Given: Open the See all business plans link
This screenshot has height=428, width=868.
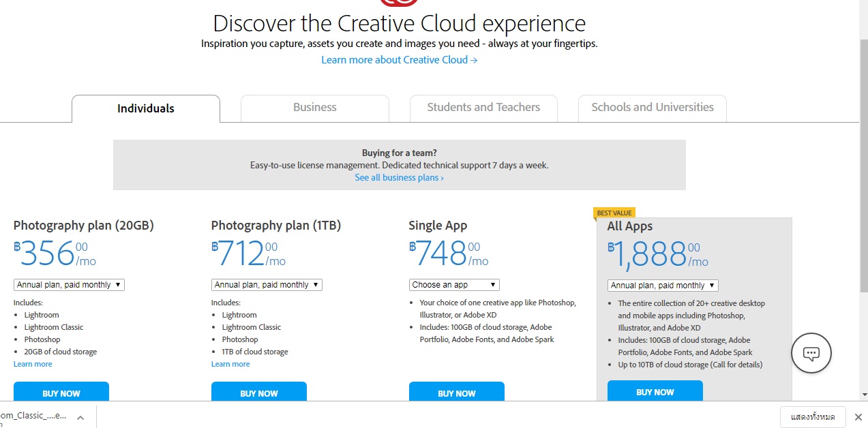Looking at the screenshot, I should coord(400,178).
